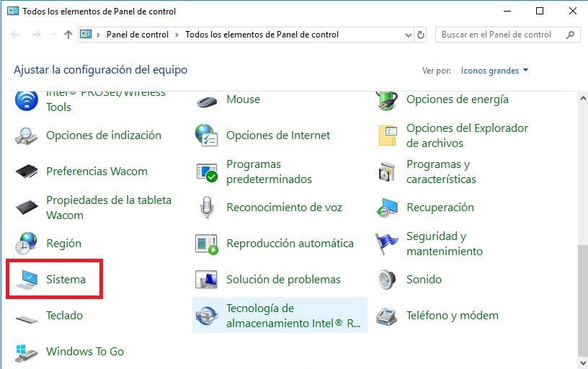The width and height of the screenshot is (588, 369).
Task: Open the Opciones de Internet link
Action: [x=278, y=135]
